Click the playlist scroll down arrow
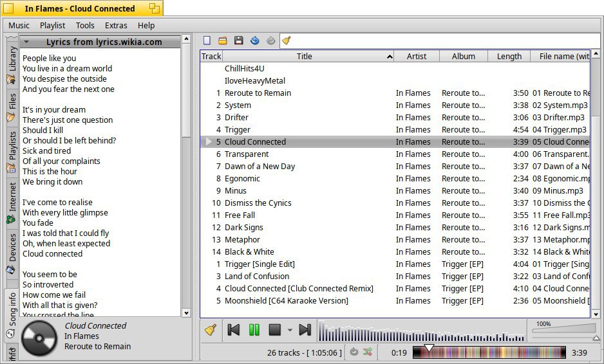Image resolution: width=604 pixels, height=364 pixels. tap(596, 314)
